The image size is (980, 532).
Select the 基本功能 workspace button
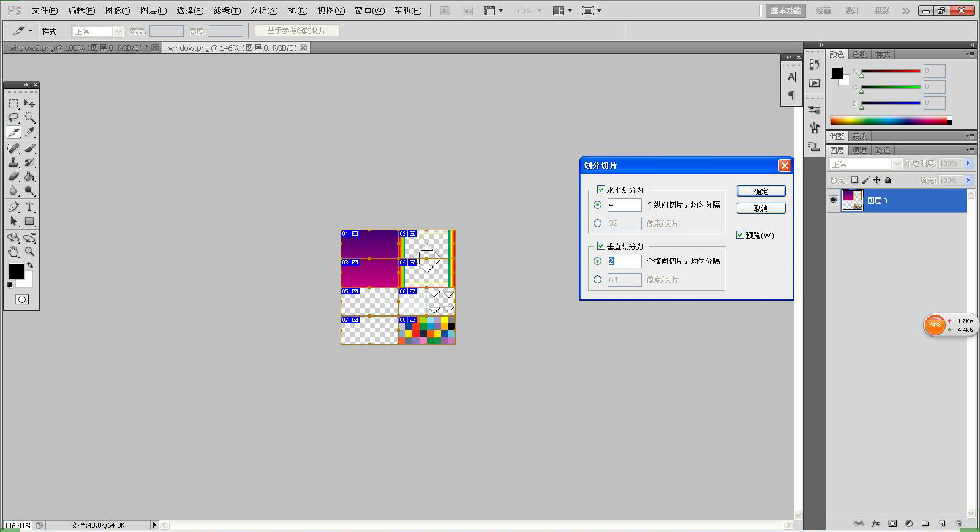pos(786,10)
